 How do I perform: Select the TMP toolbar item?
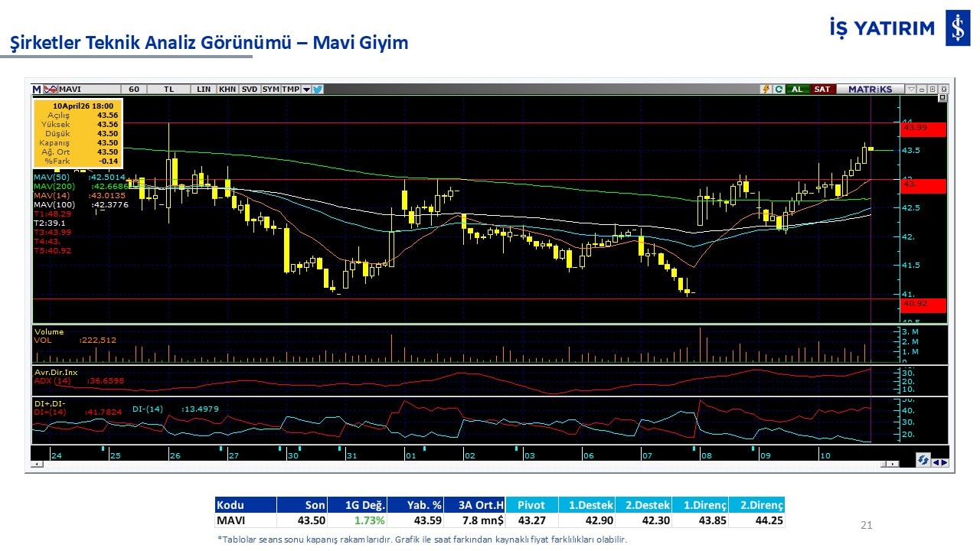[x=290, y=89]
